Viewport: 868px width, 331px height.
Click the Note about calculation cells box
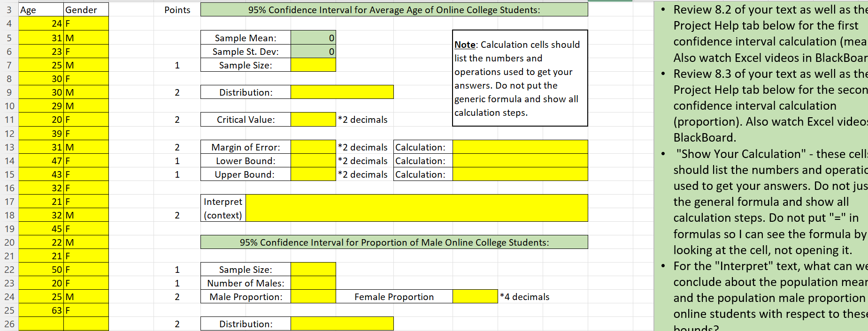520,78
